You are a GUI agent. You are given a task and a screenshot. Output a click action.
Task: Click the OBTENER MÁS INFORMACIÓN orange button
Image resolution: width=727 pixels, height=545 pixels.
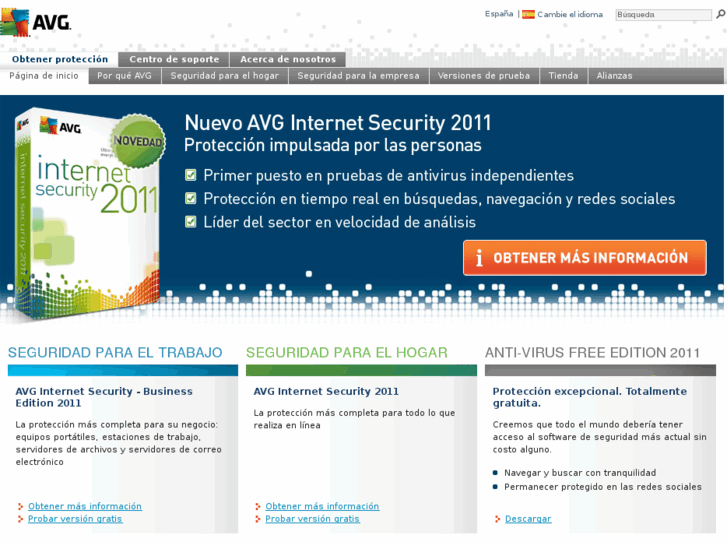[x=585, y=258]
